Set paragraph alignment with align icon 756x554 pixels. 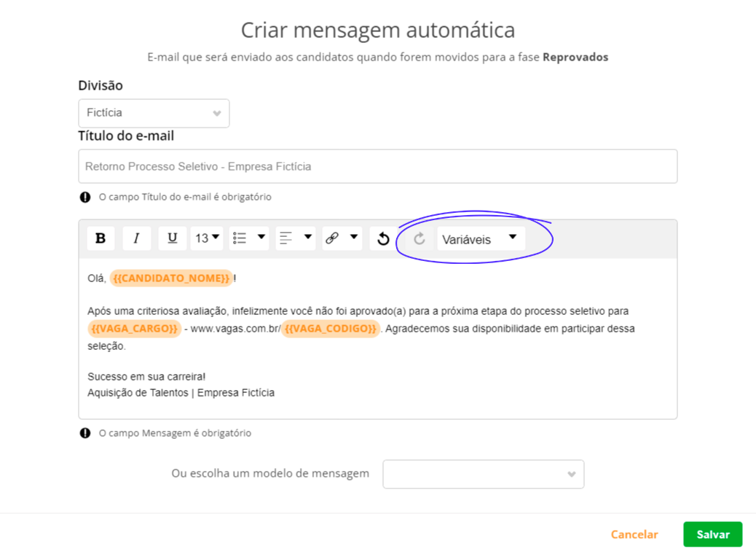(x=286, y=238)
